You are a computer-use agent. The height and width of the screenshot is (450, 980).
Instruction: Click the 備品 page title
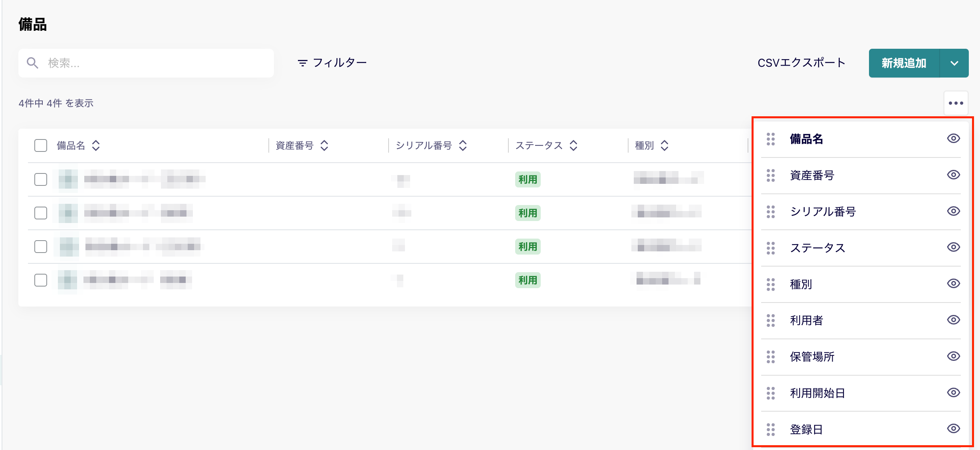[x=33, y=24]
